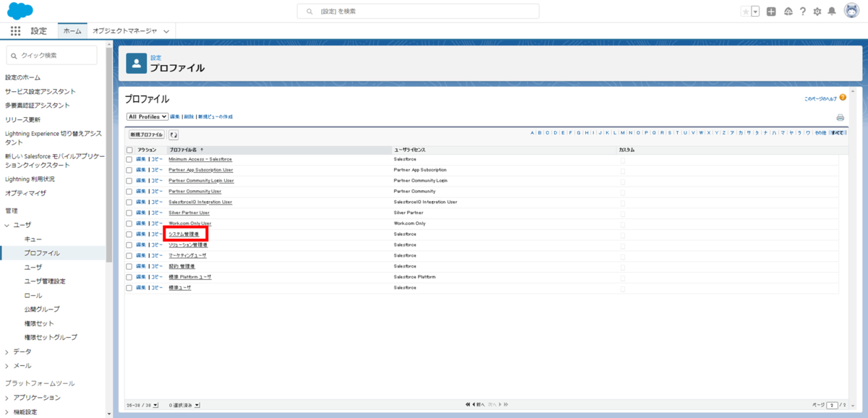This screenshot has width=868, height=418.
Task: Click コピー link for 標準ユーザ row
Action: coord(156,288)
